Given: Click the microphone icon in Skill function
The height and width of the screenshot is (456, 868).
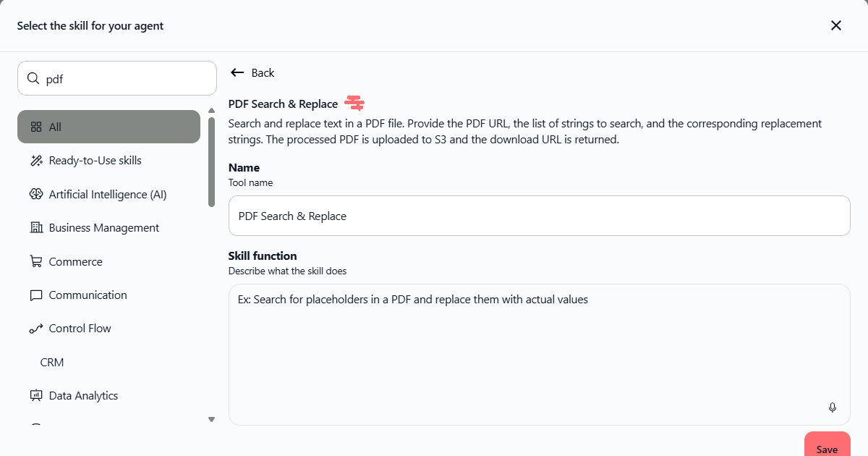Looking at the screenshot, I should tap(833, 408).
